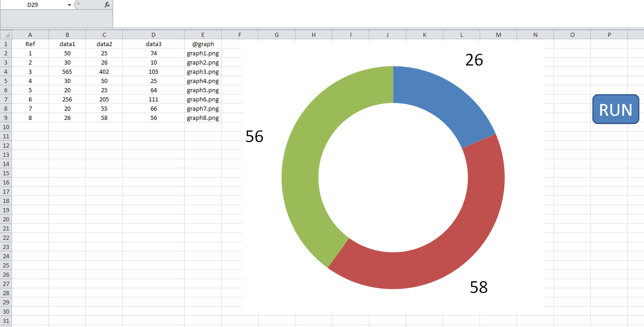Screen dimensions: 644x327
Task: Click the cell containing graph8.png
Action: point(203,118)
